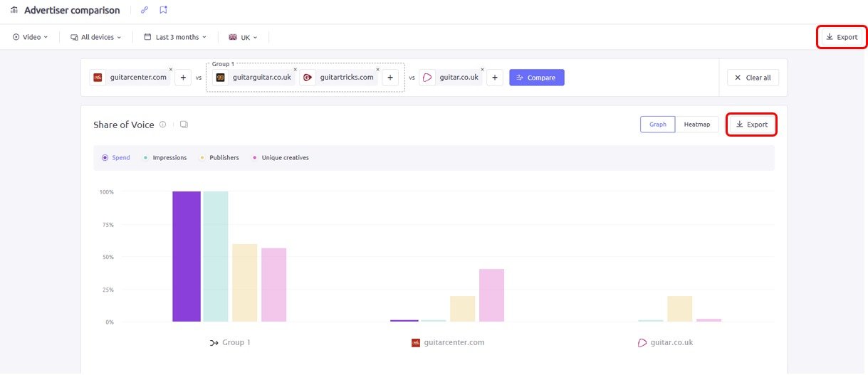
Task: Open the Last 3 months date range dropdown
Action: point(175,37)
